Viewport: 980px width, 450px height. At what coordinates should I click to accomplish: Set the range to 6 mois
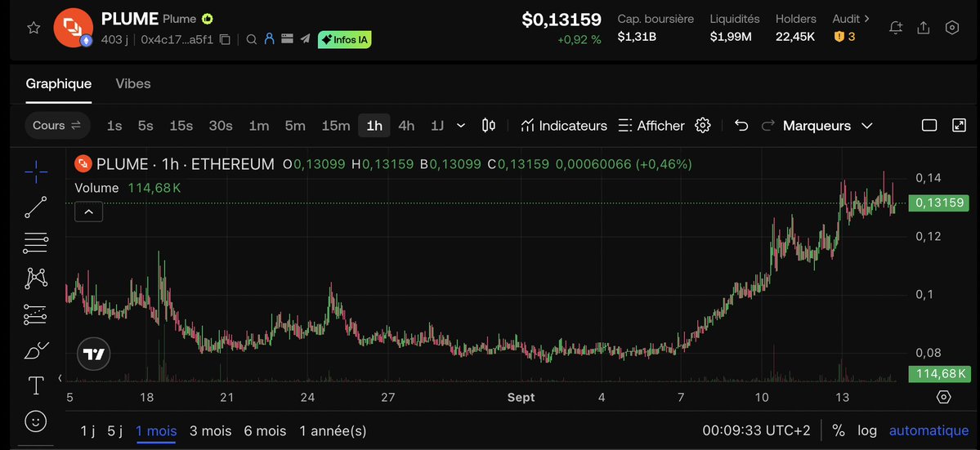[265, 431]
